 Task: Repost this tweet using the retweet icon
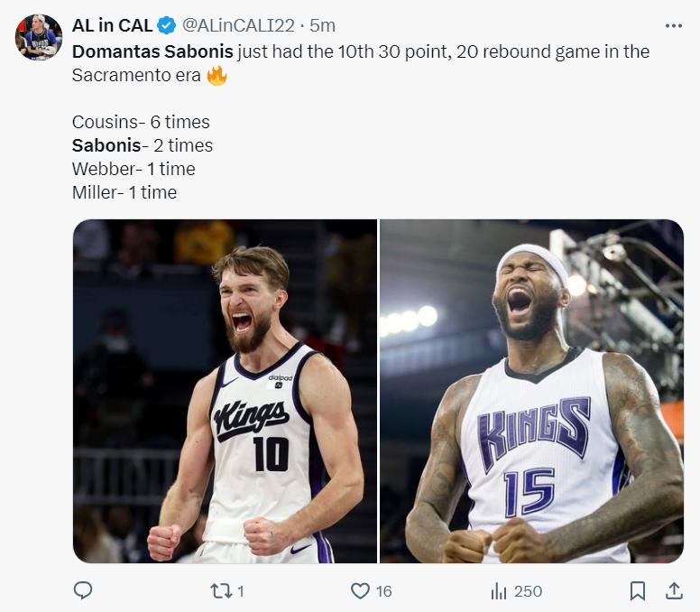click(x=221, y=590)
